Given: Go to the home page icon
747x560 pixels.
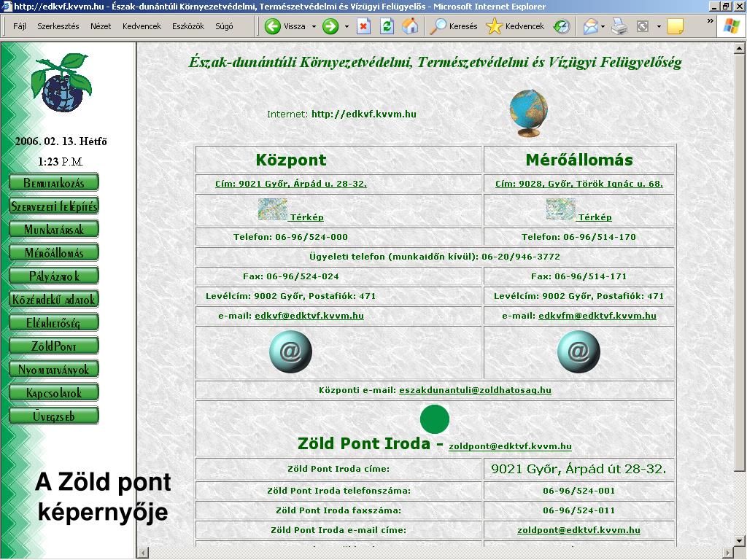Looking at the screenshot, I should [x=411, y=26].
